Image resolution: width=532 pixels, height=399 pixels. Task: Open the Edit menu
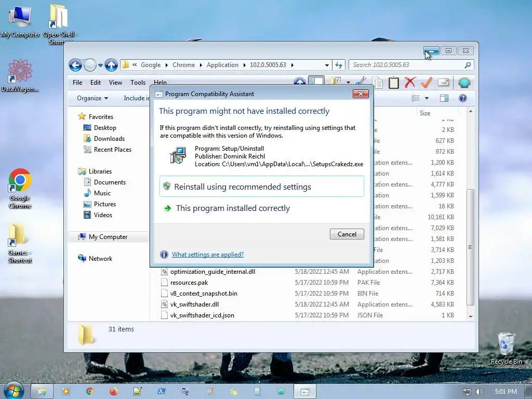click(x=96, y=83)
